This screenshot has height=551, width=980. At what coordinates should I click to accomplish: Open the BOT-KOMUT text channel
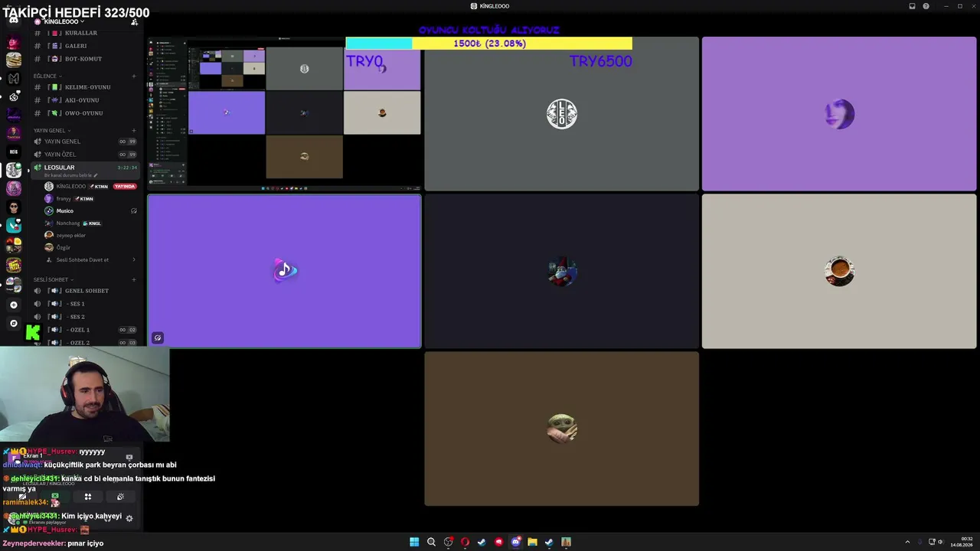pyautogui.click(x=84, y=59)
